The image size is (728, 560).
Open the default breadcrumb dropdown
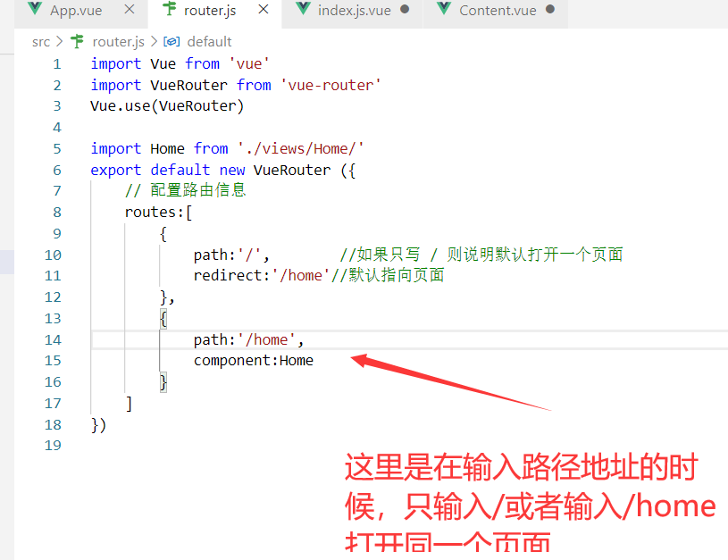pyautogui.click(x=209, y=41)
